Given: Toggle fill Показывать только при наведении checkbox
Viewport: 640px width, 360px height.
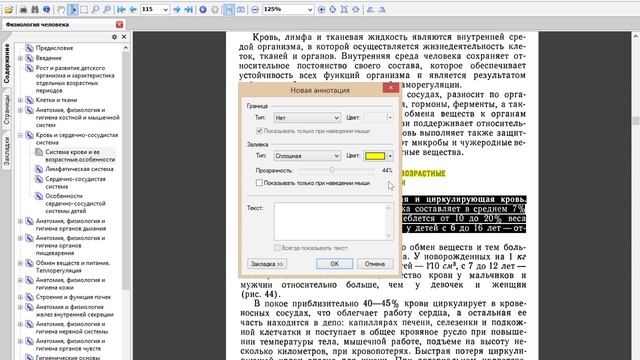Looking at the screenshot, I should 259,183.
